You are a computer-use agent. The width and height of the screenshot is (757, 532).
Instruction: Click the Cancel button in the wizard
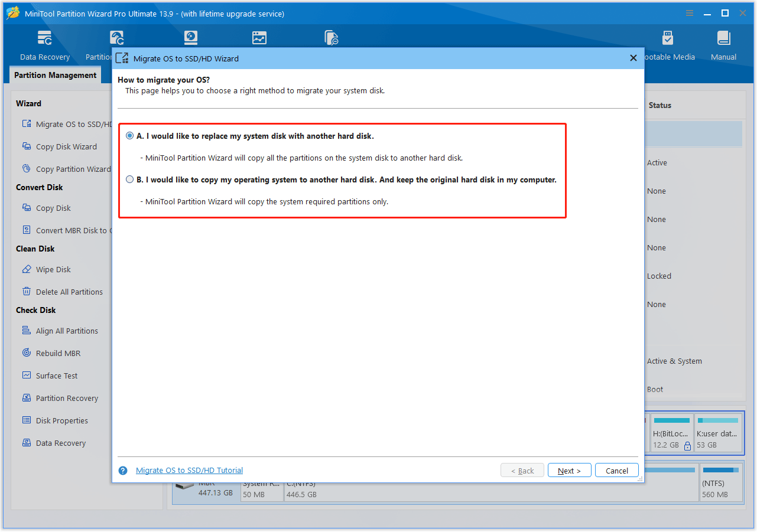pos(617,471)
